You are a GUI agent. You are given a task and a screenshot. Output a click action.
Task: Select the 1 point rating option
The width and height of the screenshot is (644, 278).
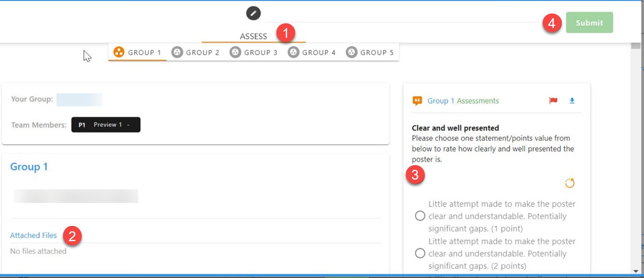tap(420, 216)
